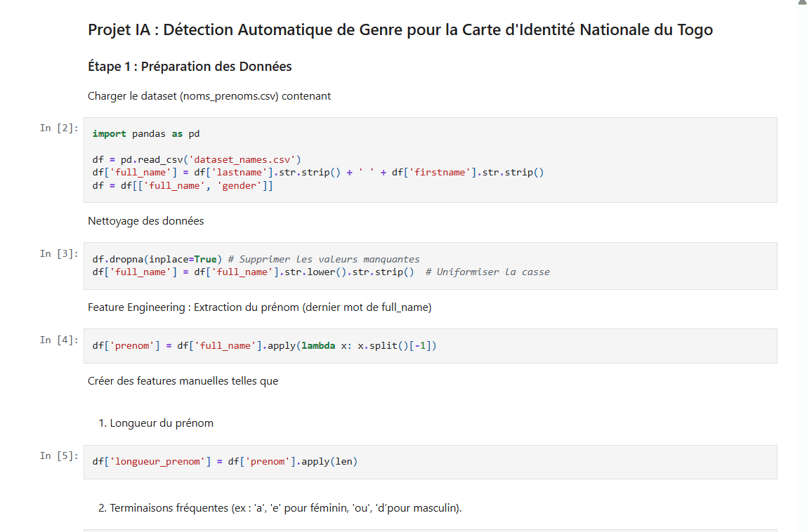Click the df[['full_name', 'gender']] code line

[x=183, y=186]
